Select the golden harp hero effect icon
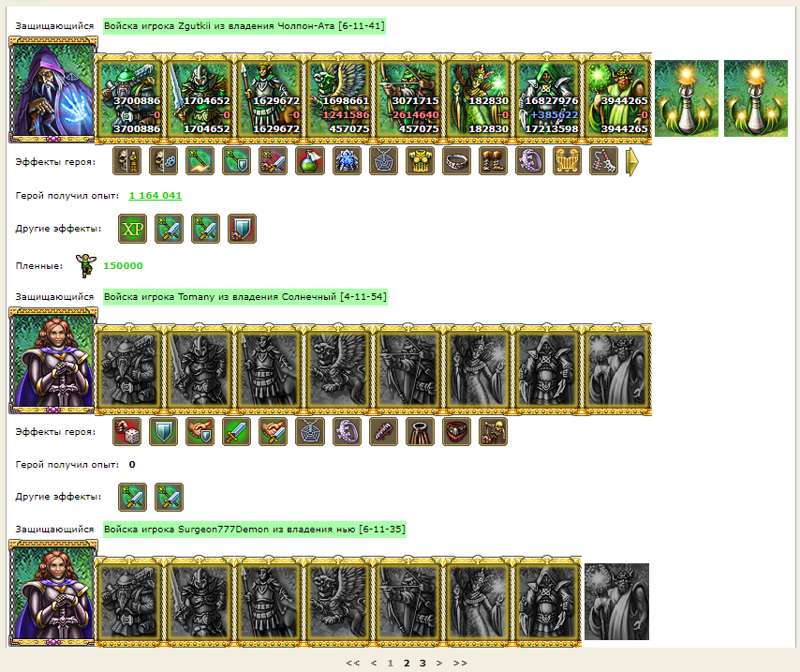The width and height of the screenshot is (800, 672). 567,161
